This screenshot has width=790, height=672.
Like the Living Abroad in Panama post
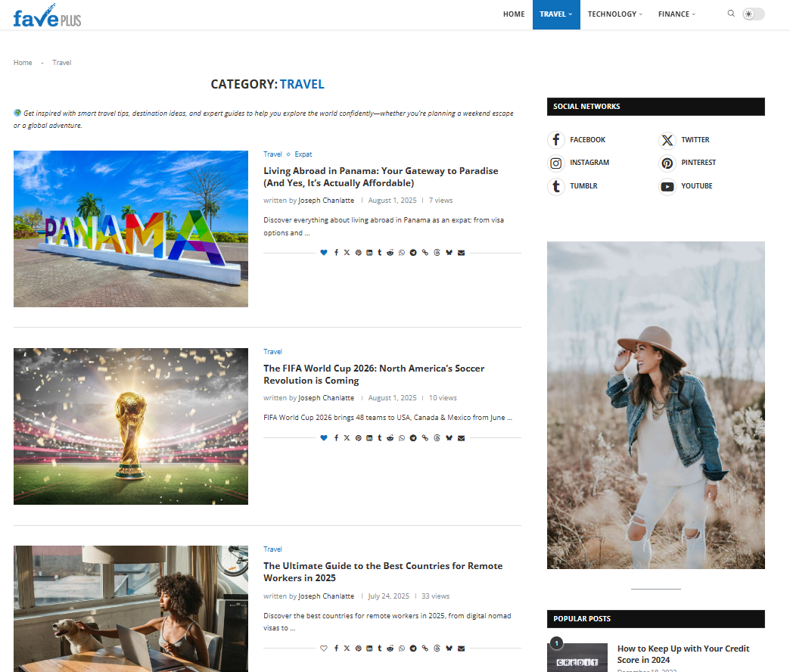tap(324, 252)
